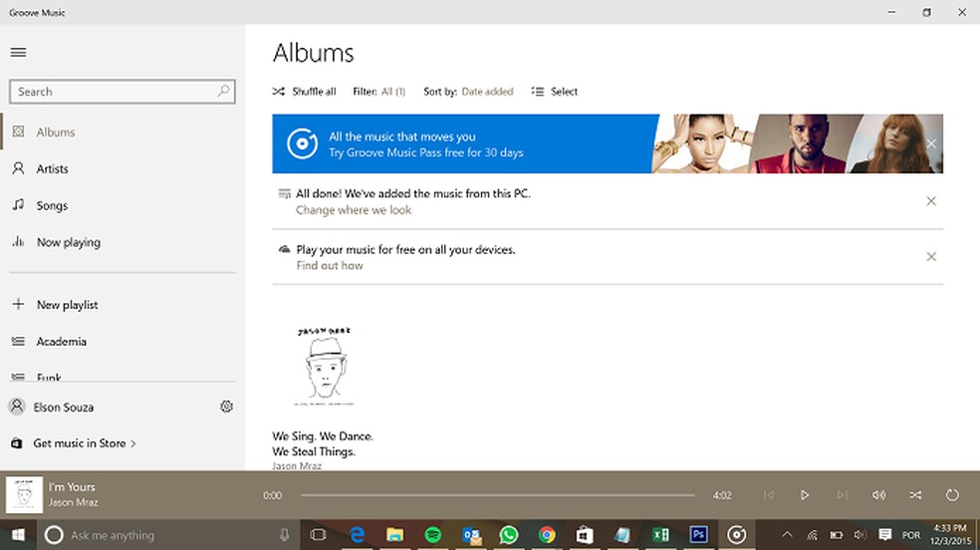This screenshot has width=980, height=550.
Task: Create a New playlist
Action: [122, 305]
